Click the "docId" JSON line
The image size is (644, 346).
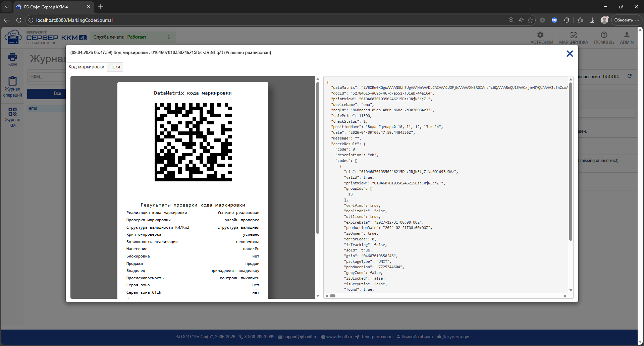click(x=383, y=93)
